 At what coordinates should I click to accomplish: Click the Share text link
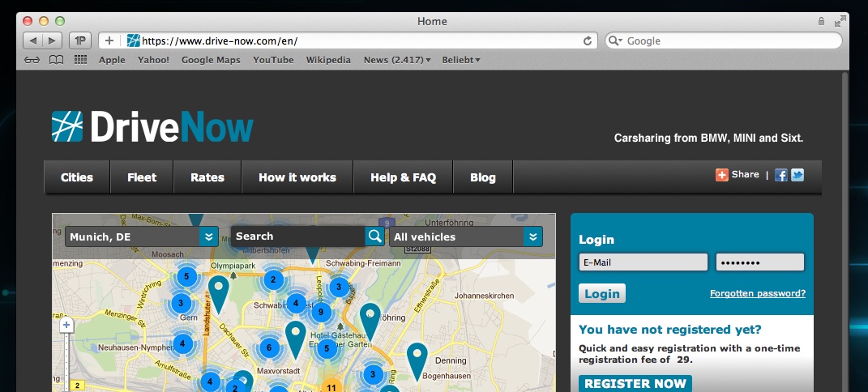[x=745, y=174]
